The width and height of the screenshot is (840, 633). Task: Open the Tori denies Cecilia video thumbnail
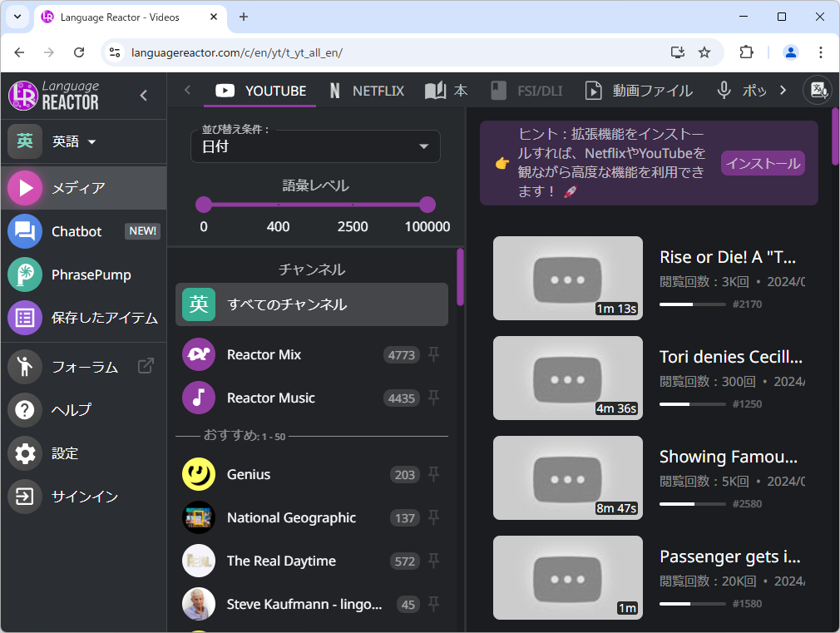568,378
